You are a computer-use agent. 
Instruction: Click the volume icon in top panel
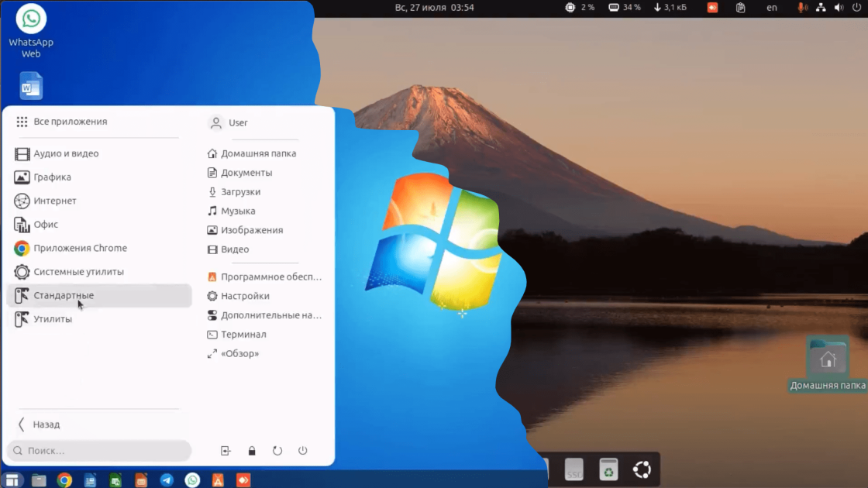pos(839,7)
